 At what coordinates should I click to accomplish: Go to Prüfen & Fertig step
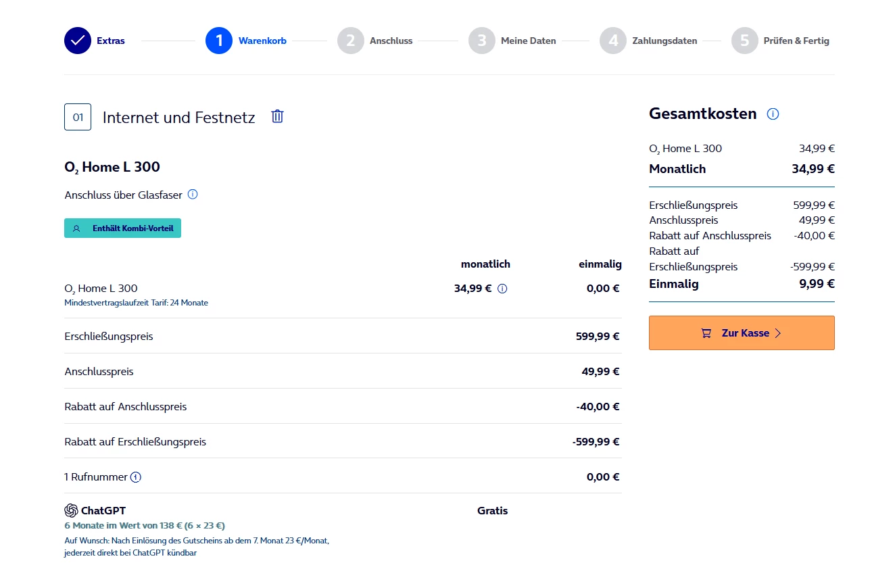tap(796, 41)
